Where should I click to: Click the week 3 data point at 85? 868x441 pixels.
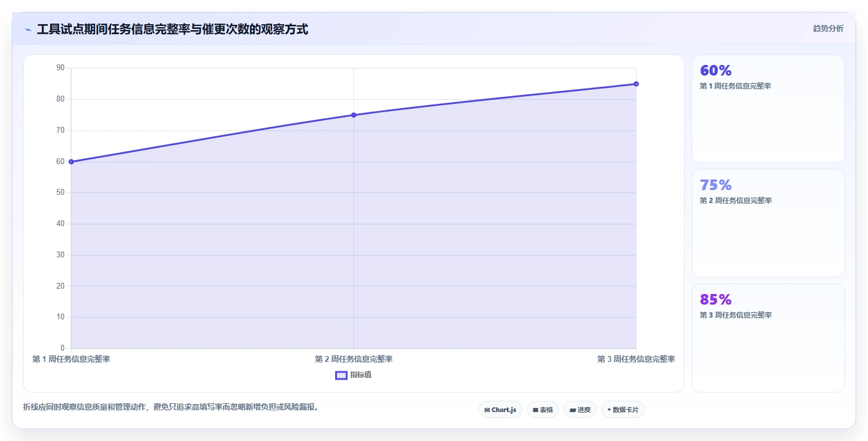pos(636,84)
